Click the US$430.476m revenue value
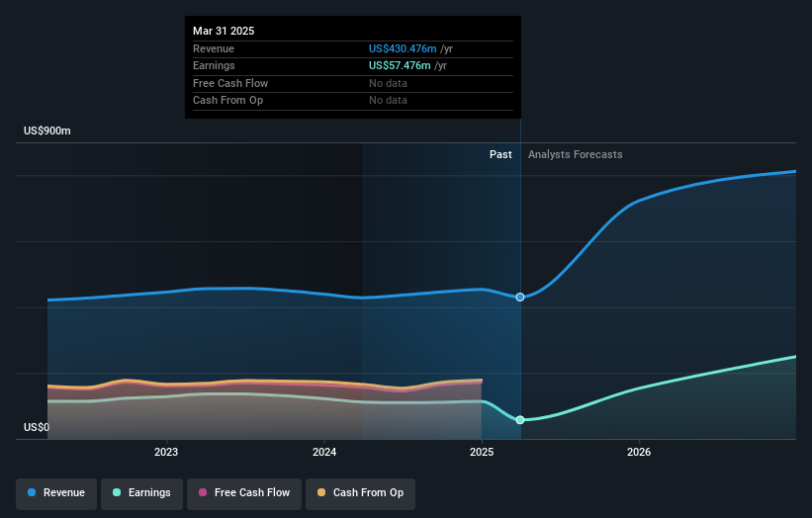 403,48
